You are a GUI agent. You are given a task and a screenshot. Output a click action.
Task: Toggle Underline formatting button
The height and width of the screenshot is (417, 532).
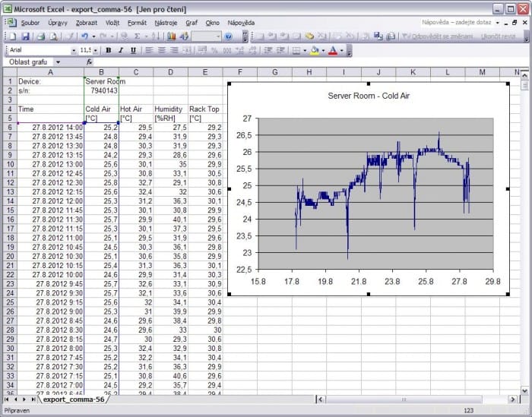(x=134, y=50)
